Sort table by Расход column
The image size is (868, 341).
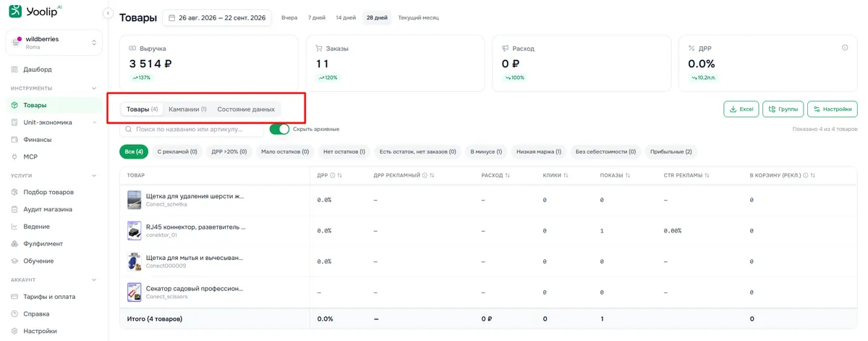tap(507, 175)
